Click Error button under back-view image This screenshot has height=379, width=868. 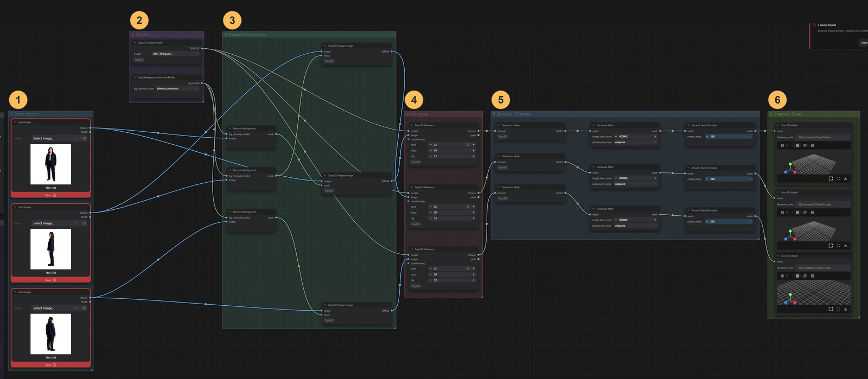tap(50, 365)
